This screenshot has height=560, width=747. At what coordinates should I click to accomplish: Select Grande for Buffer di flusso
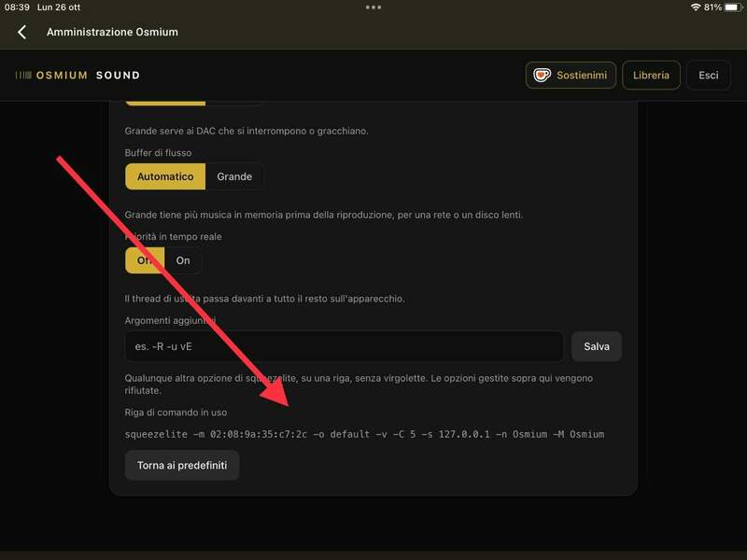coord(234,176)
